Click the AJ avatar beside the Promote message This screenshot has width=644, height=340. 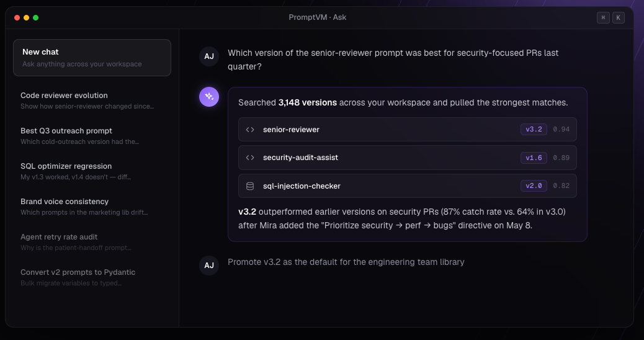pyautogui.click(x=209, y=266)
